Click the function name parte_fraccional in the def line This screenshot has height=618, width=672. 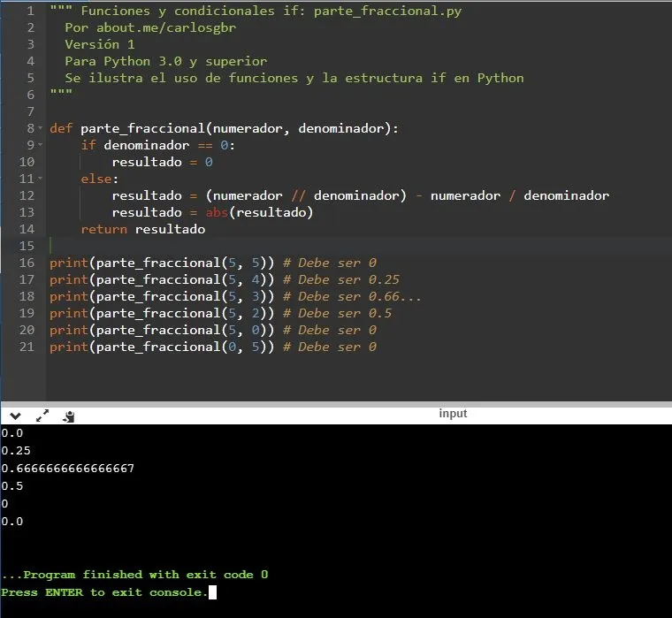[x=142, y=128]
